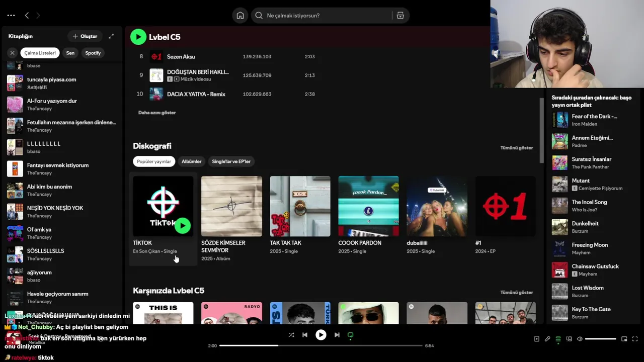Select the Single'lar ve EP'ler tab
The image size is (644, 362).
(x=231, y=161)
